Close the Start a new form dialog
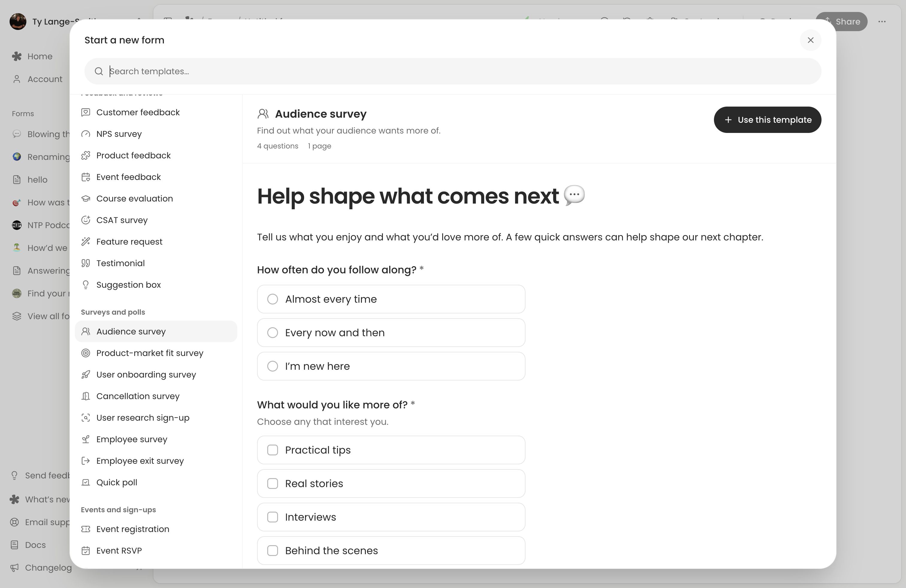 pos(810,40)
